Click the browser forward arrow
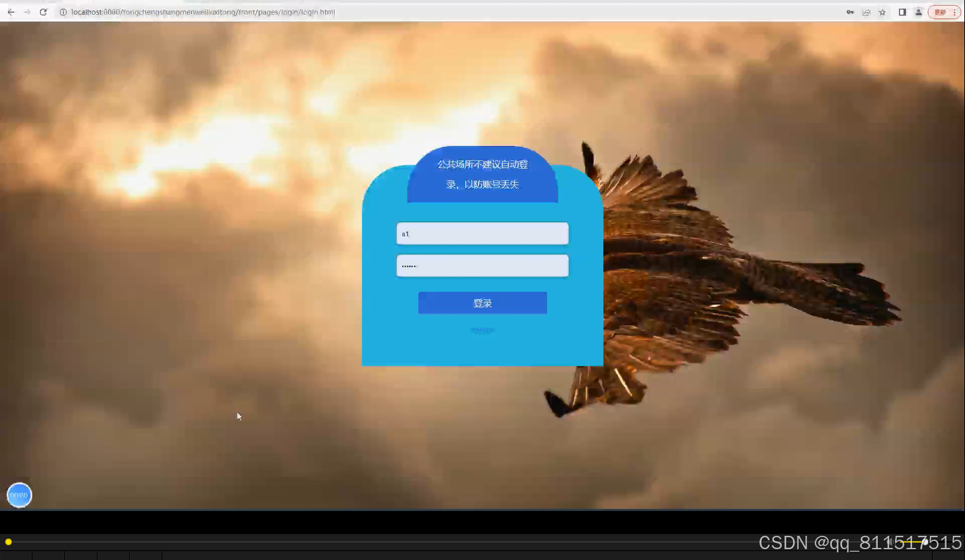 click(27, 12)
